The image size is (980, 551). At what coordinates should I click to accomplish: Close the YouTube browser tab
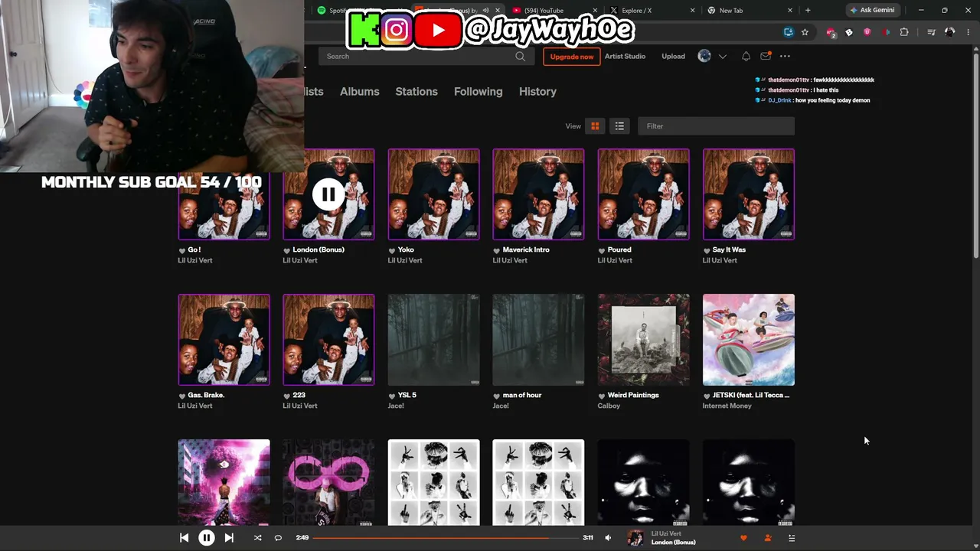(596, 11)
